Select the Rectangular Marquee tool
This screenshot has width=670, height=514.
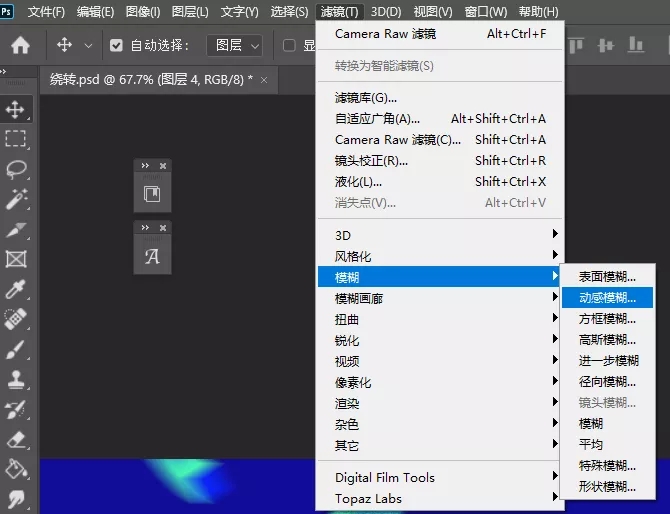[x=15, y=138]
